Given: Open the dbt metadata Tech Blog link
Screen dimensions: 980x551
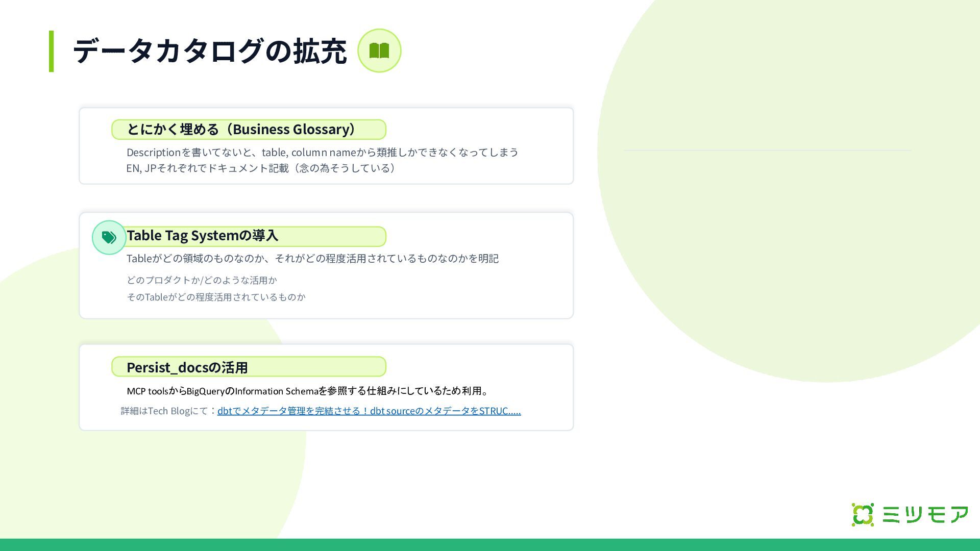Looking at the screenshot, I should tap(369, 411).
